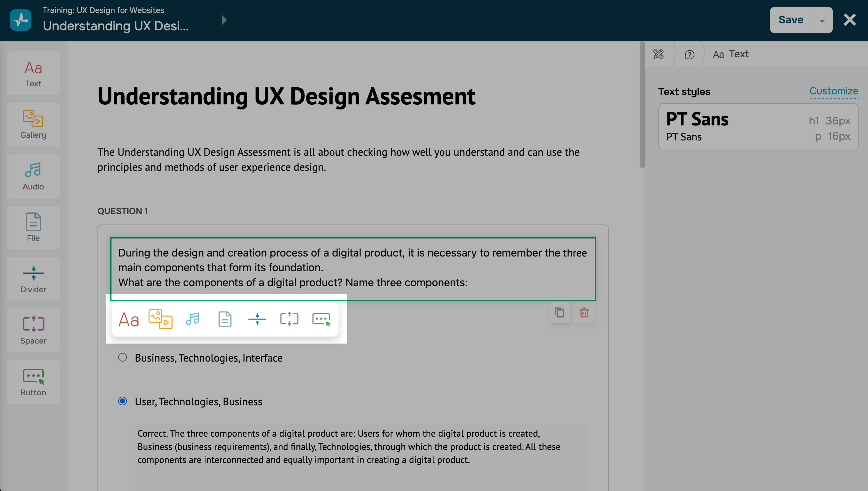Click the Customize text styles link
Image resolution: width=868 pixels, height=491 pixels.
pos(834,91)
